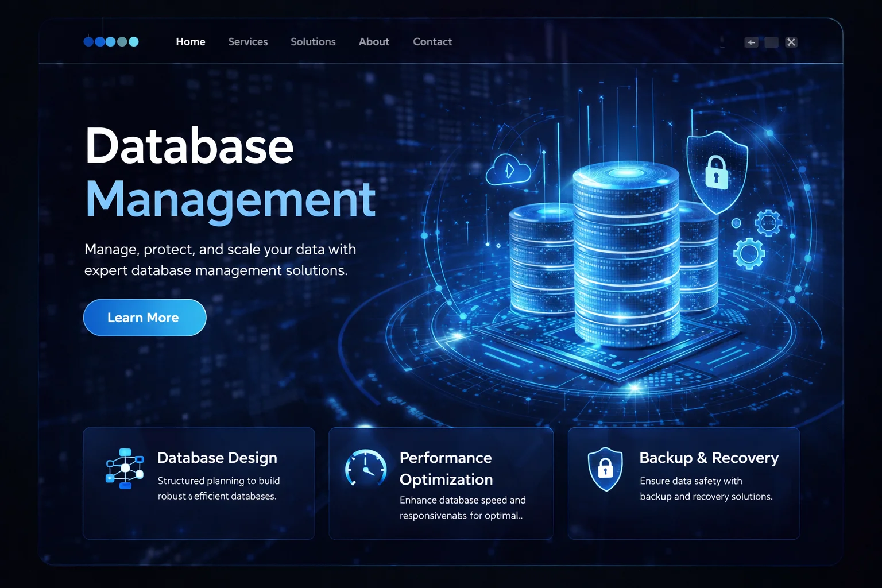
Task: Click the upper small gear icon near the shield
Action: (768, 223)
